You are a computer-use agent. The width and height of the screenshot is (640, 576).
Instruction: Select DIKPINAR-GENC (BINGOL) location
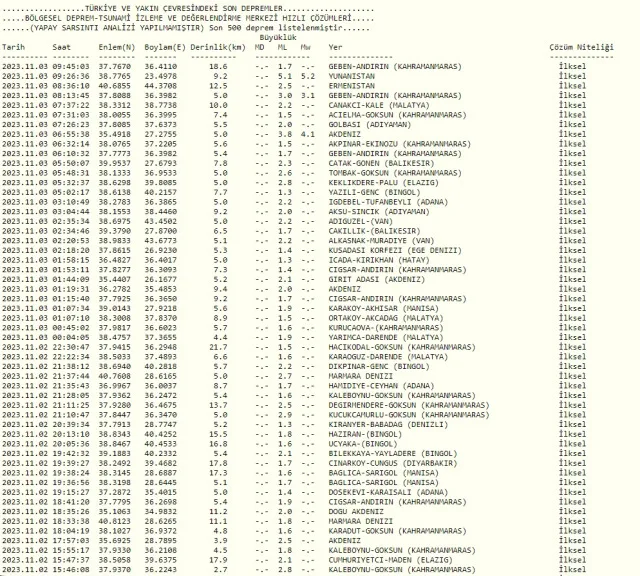pyautogui.click(x=379, y=367)
